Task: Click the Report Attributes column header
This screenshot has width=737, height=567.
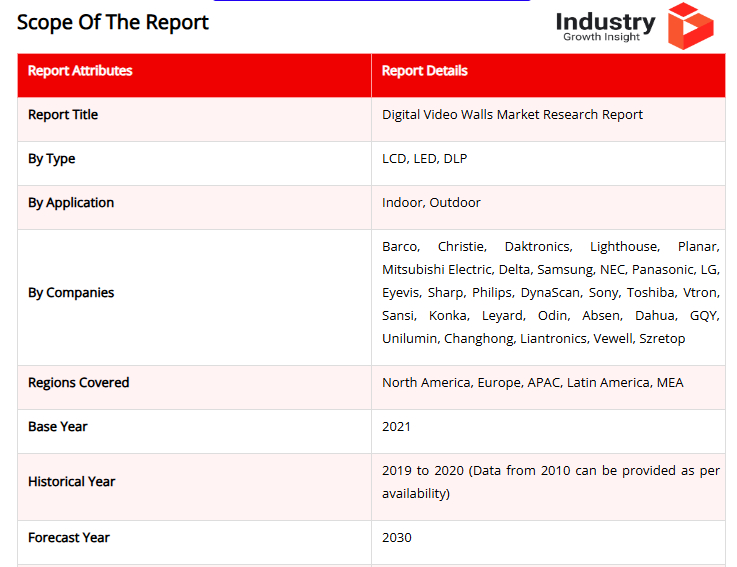Action: [x=80, y=71]
